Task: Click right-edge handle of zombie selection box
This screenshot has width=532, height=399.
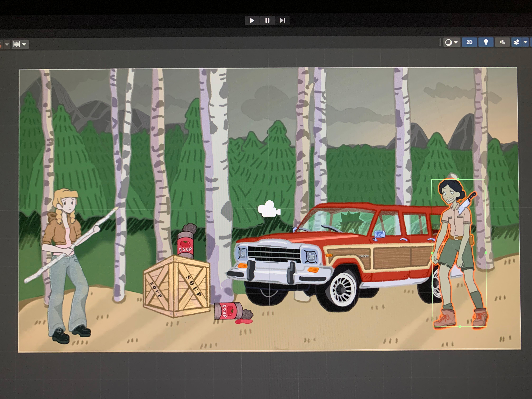Action: (x=486, y=253)
